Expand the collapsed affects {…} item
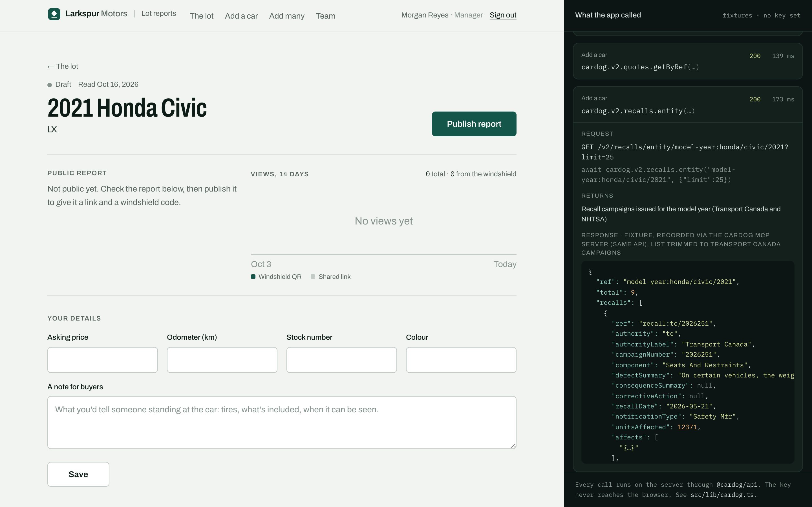 coord(629,448)
